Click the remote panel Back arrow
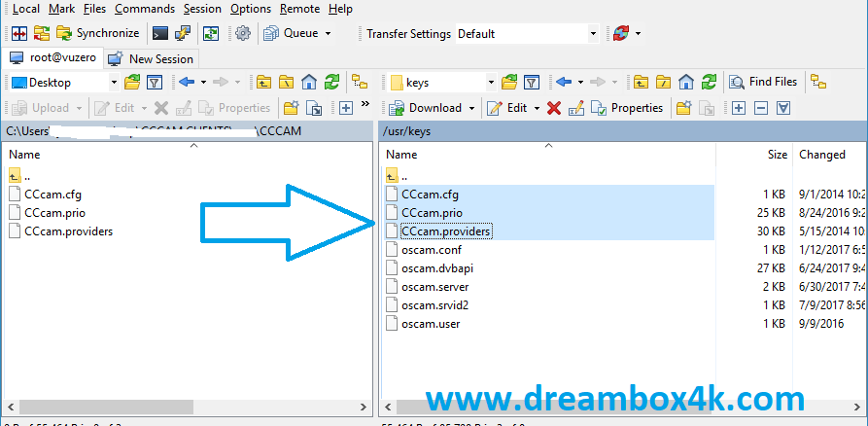 (564, 83)
